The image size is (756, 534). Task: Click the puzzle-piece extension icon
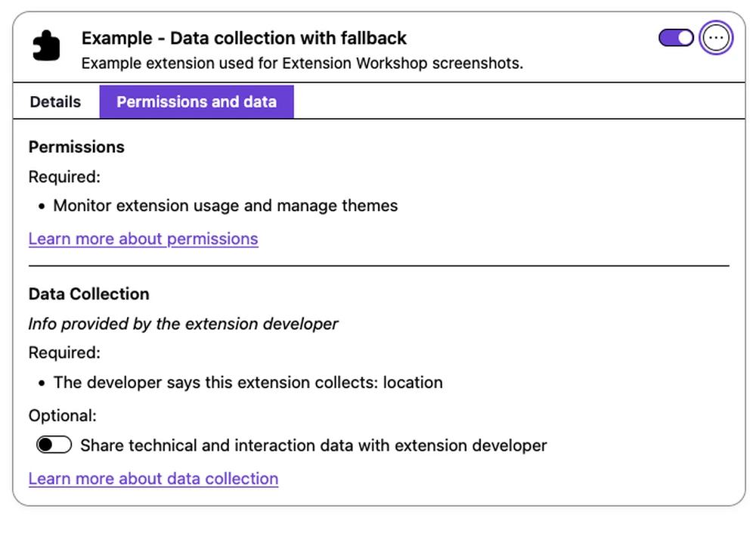[x=46, y=46]
